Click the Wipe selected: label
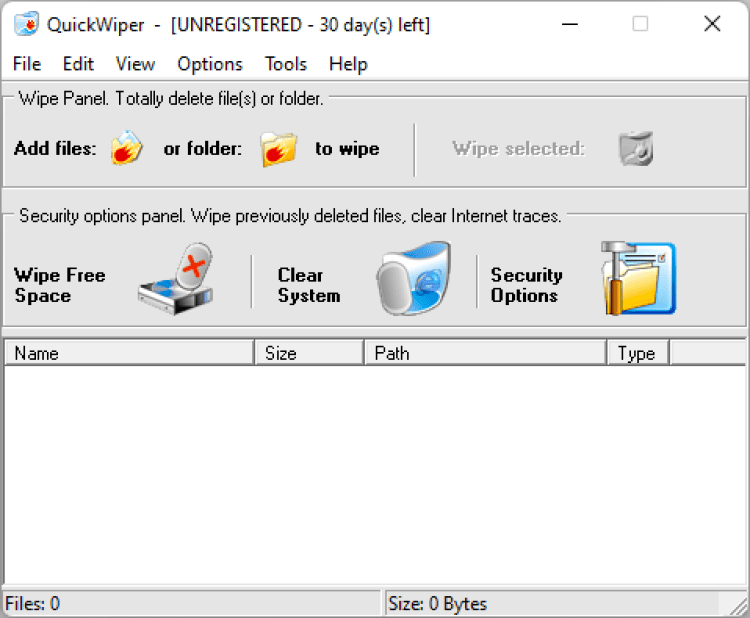 [519, 149]
